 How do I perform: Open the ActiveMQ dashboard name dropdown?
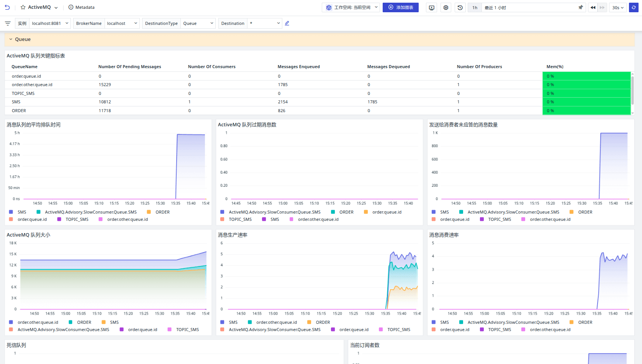pyautogui.click(x=56, y=8)
